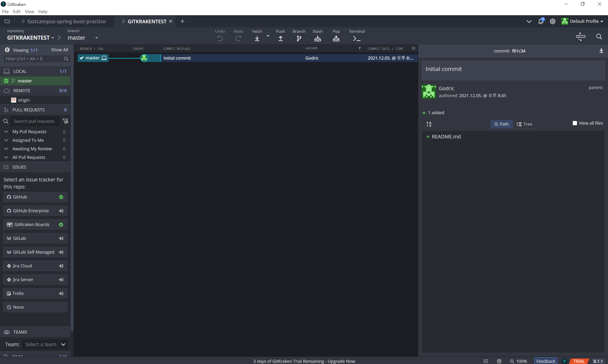Click the Pop stash icon

tap(336, 38)
